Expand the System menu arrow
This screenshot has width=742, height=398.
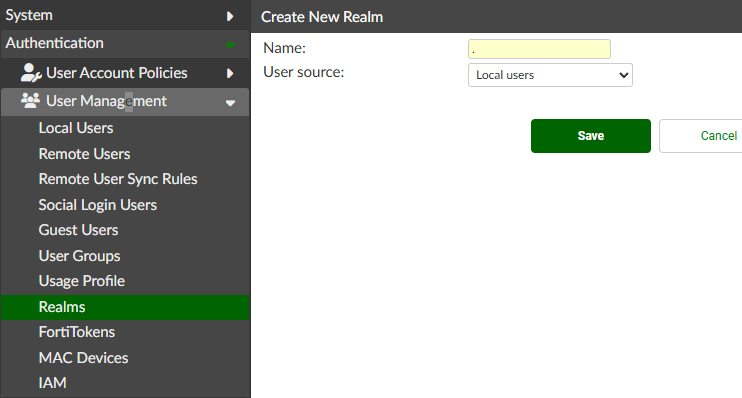click(230, 16)
